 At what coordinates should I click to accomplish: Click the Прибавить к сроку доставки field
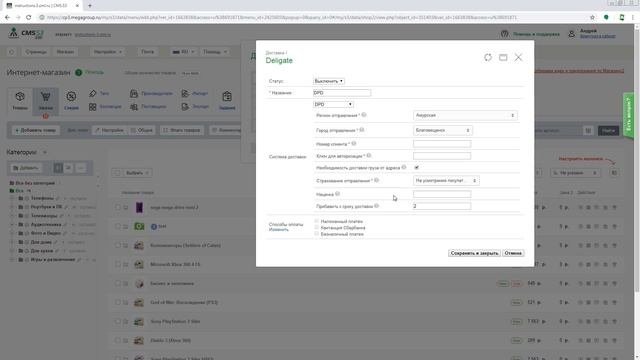442,206
